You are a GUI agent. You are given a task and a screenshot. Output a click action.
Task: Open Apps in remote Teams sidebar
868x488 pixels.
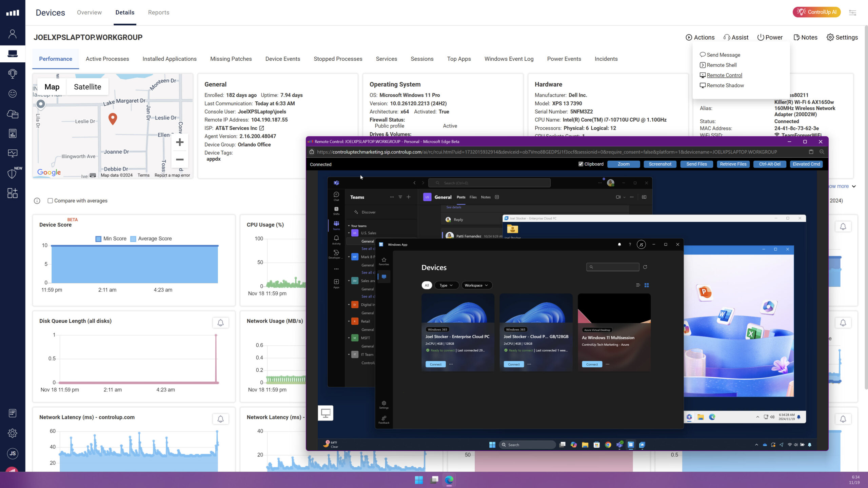click(x=336, y=284)
